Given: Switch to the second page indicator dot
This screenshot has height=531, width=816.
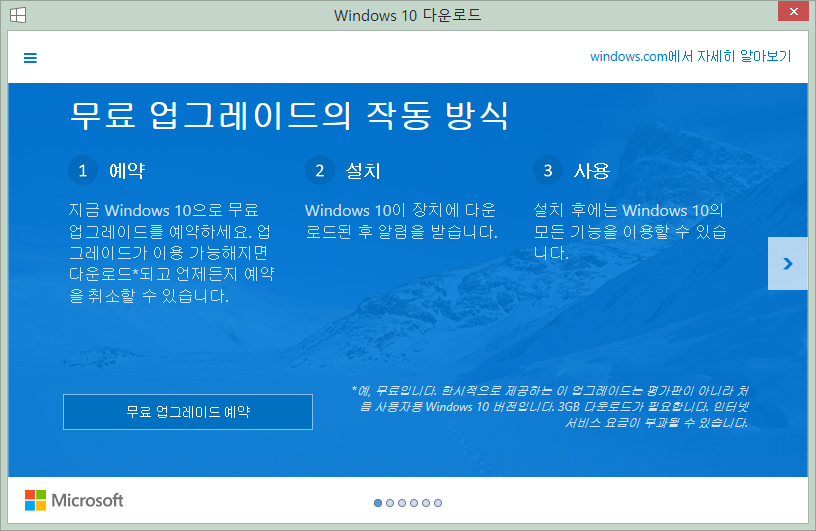Looking at the screenshot, I should [390, 503].
